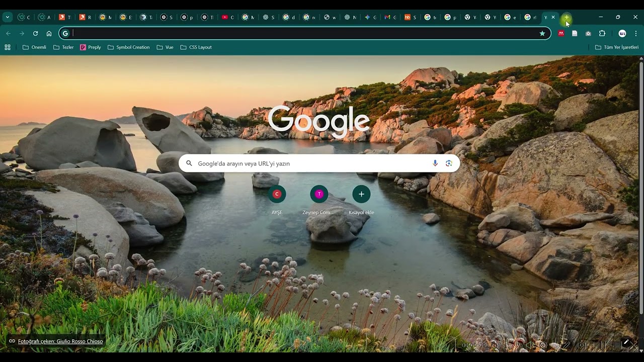The width and height of the screenshot is (644, 362).
Task: Switch to the orange hb tab
Action: [411, 17]
